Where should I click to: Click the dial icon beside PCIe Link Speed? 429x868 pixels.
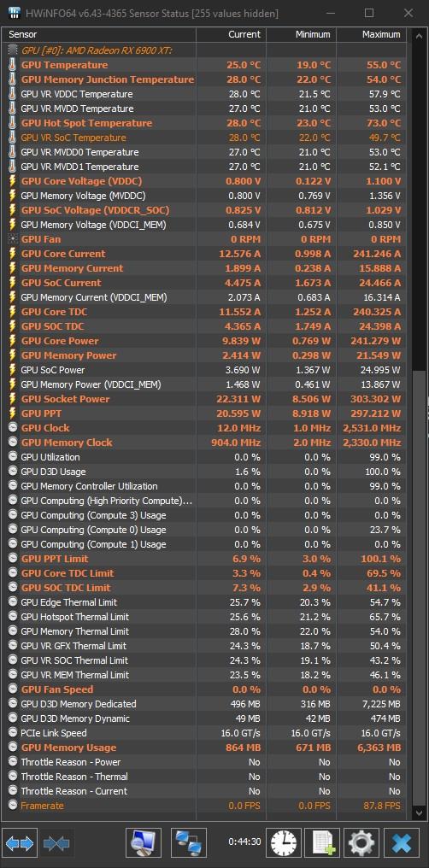coord(13,733)
